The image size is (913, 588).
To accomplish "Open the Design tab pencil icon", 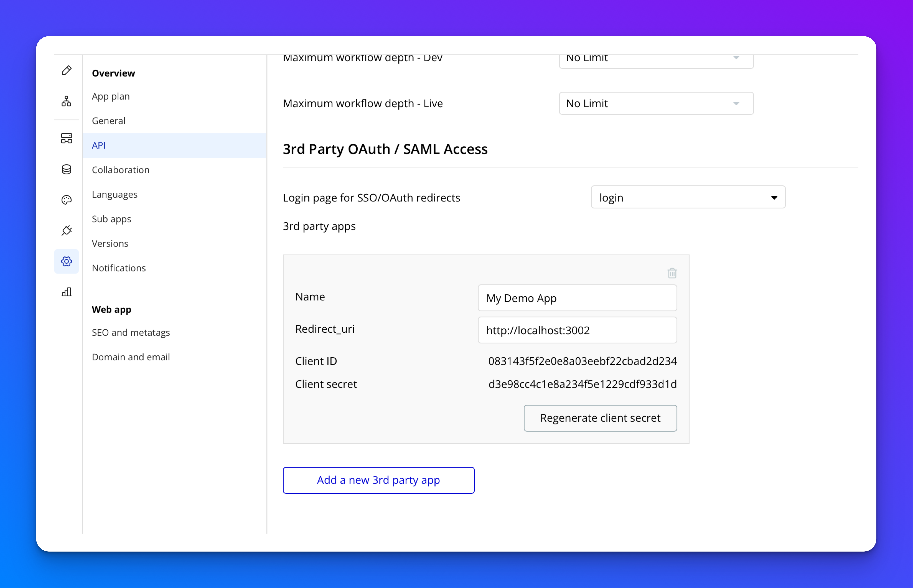I will click(66, 71).
